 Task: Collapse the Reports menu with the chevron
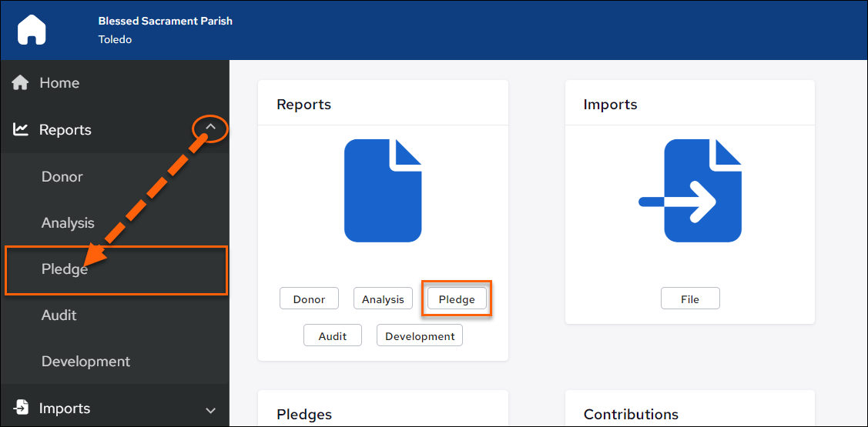pyautogui.click(x=210, y=128)
